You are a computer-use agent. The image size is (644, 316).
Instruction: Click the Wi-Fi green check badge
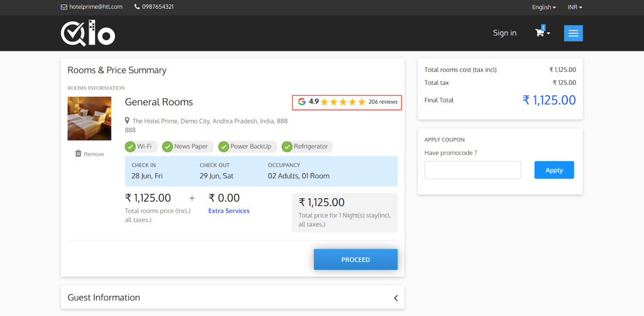130,147
